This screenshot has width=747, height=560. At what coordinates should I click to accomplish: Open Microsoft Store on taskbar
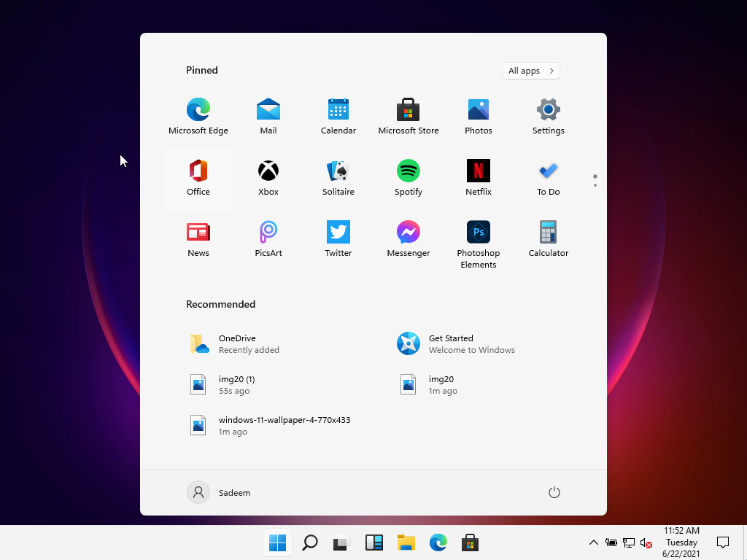point(471,542)
